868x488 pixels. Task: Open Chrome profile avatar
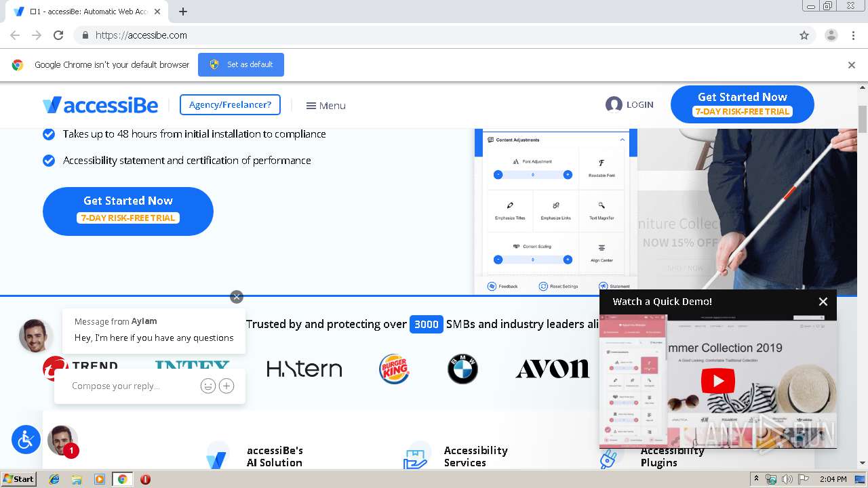[831, 35]
